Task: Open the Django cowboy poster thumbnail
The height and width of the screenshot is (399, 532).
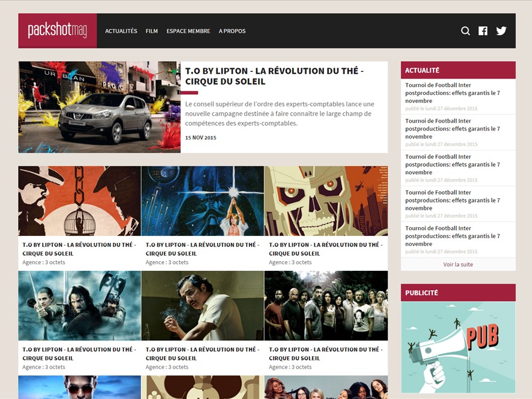Action: pyautogui.click(x=79, y=201)
